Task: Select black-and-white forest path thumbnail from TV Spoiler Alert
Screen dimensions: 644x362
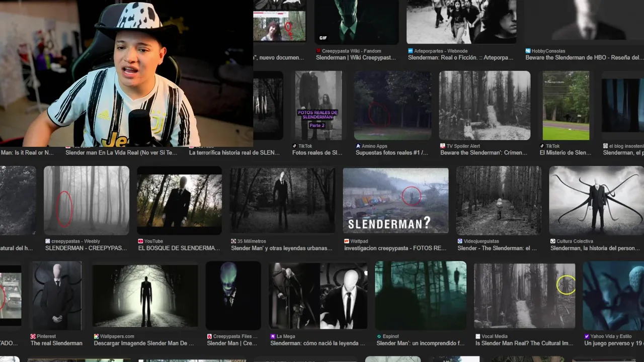Action: pos(485,106)
